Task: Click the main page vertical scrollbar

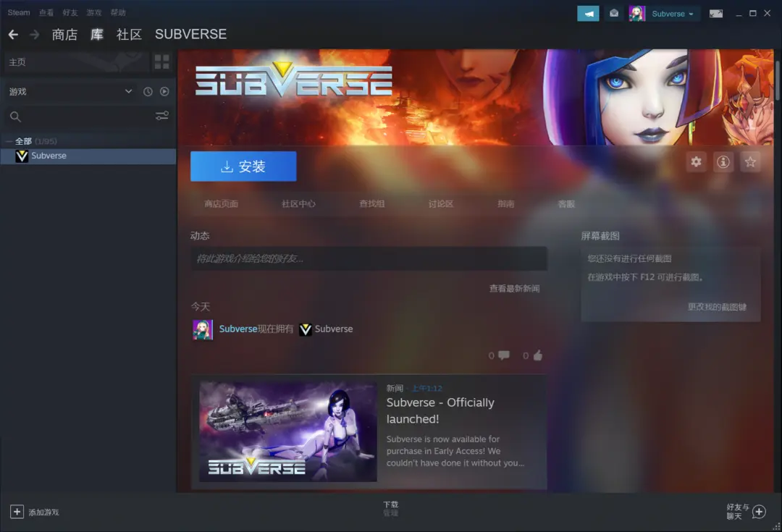Action: tap(778, 80)
